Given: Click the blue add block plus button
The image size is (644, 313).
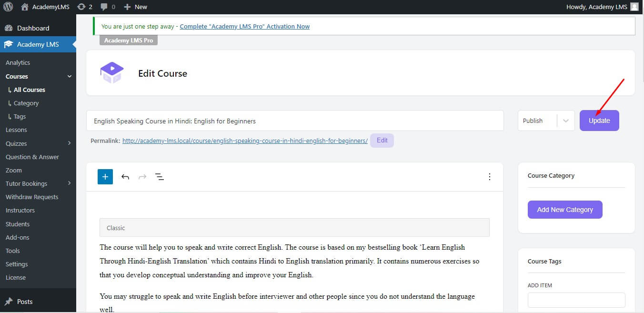Looking at the screenshot, I should point(105,177).
